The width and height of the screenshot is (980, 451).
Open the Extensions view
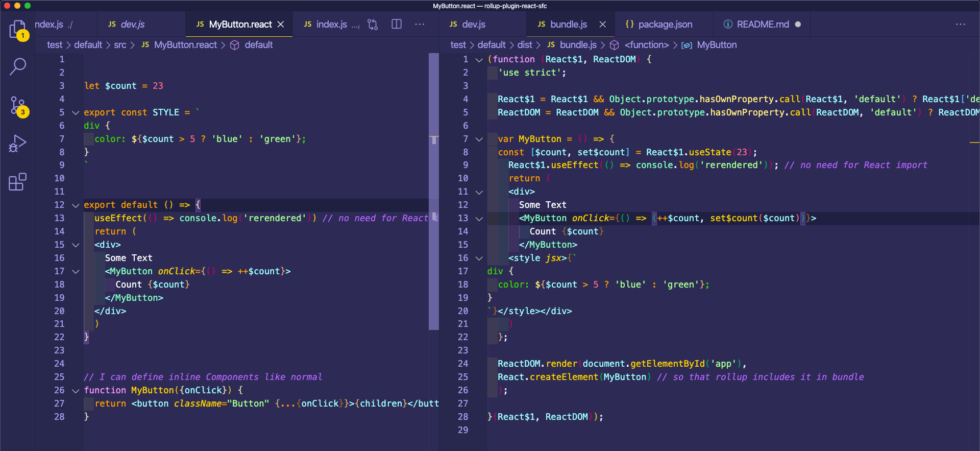click(x=18, y=181)
